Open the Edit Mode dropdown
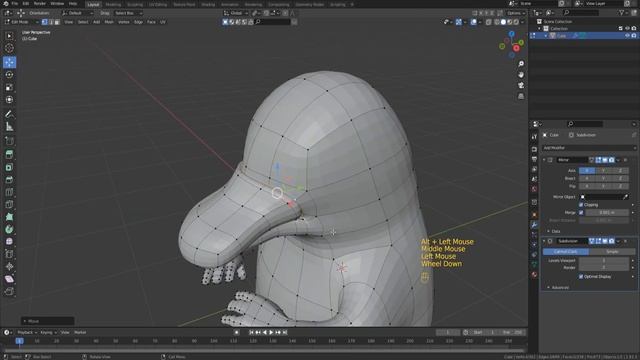The height and width of the screenshot is (360, 640). pos(21,22)
